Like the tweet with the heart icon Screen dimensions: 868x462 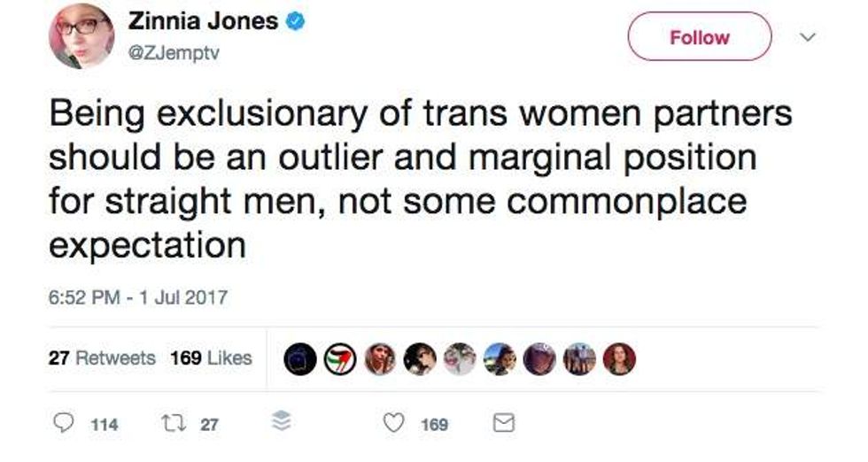click(x=394, y=424)
